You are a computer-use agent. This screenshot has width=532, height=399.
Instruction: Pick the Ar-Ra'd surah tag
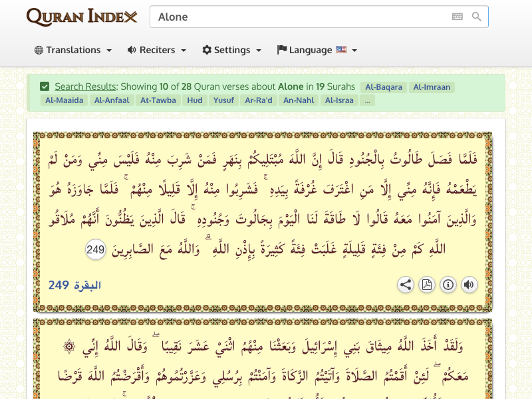click(x=259, y=100)
